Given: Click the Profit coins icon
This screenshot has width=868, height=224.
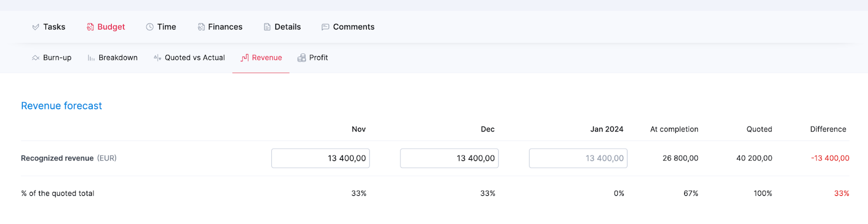Looking at the screenshot, I should coord(302,58).
